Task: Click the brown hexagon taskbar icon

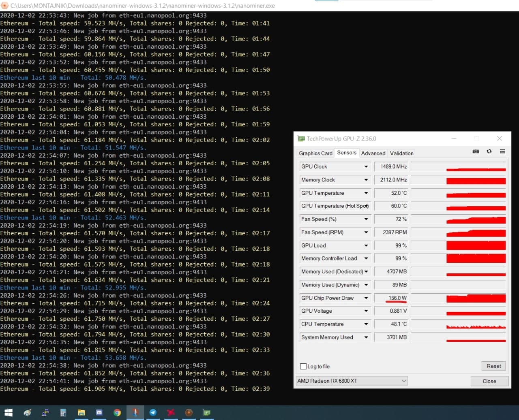Action: (189, 412)
